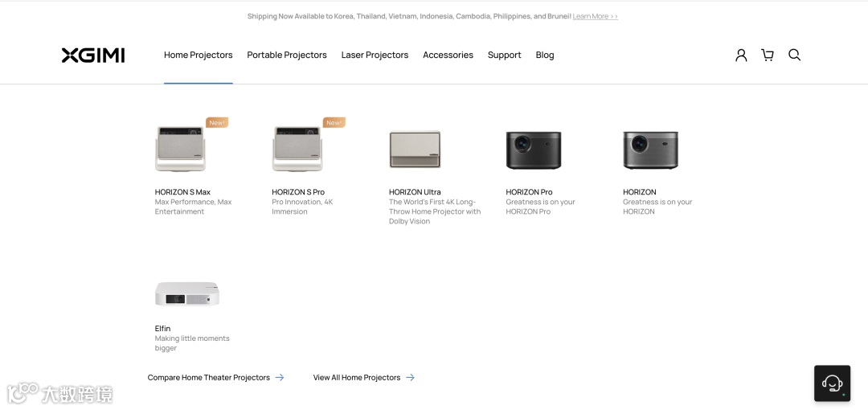This screenshot has width=868, height=410.
Task: Select the HORIZON S Pro product image
Action: [x=298, y=149]
